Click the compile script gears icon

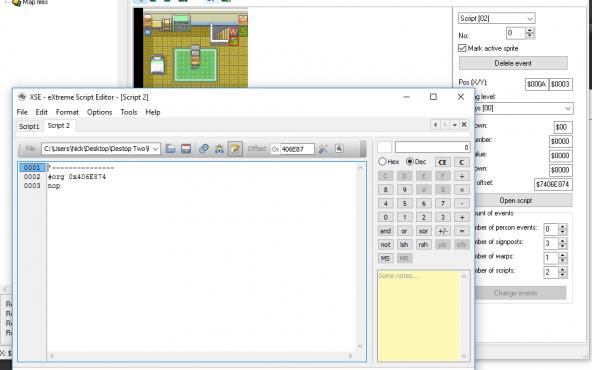204,149
